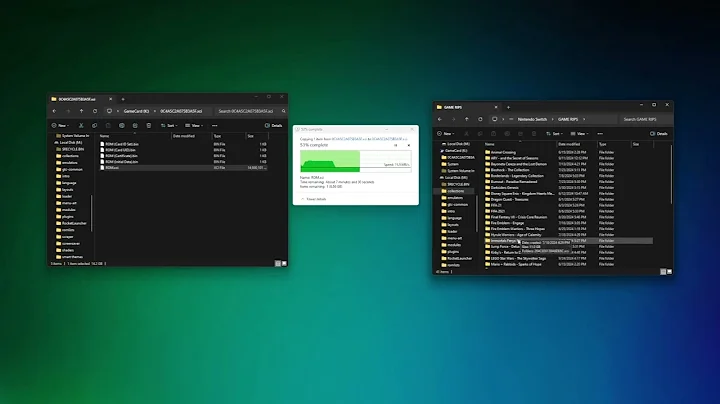The height and width of the screenshot is (404, 720).
Task: Open a new tab in GAME RIPS window
Action: [x=508, y=107]
